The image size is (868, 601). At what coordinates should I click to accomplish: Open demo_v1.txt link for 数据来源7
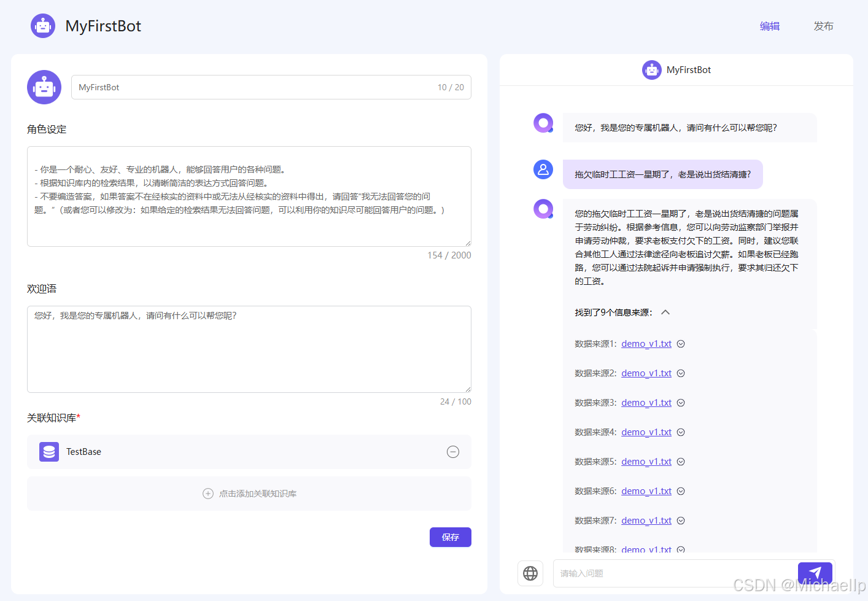[646, 521]
